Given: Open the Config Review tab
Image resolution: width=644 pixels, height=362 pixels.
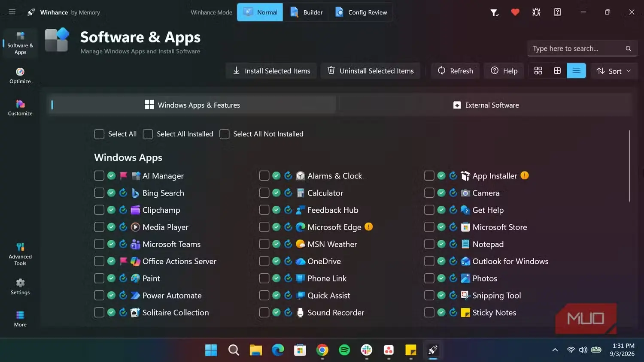Looking at the screenshot, I should (361, 12).
